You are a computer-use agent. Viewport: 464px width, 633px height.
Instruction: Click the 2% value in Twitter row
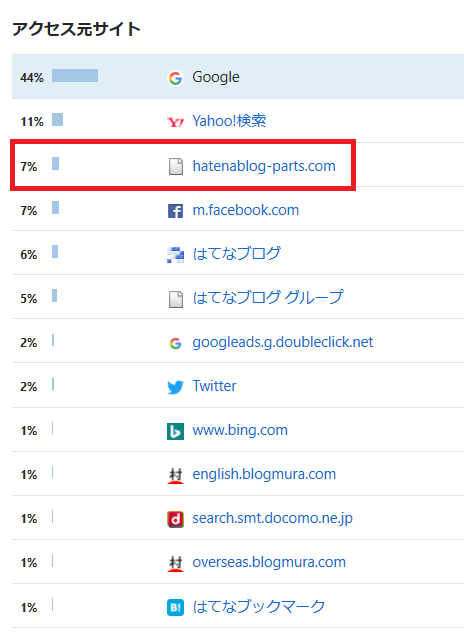coord(29,386)
